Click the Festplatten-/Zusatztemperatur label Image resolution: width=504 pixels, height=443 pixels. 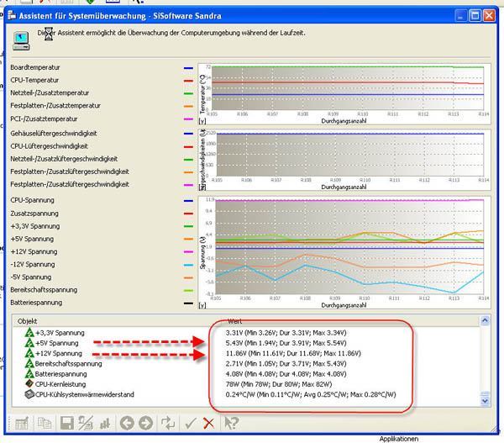point(55,106)
